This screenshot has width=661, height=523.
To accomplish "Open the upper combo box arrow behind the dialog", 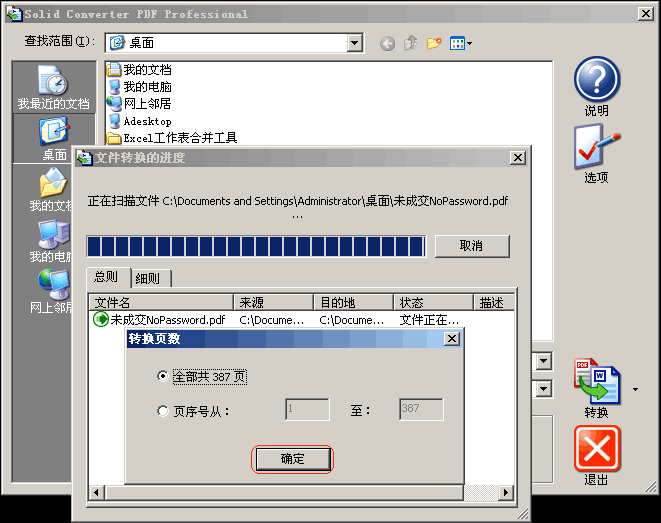I will click(x=543, y=361).
